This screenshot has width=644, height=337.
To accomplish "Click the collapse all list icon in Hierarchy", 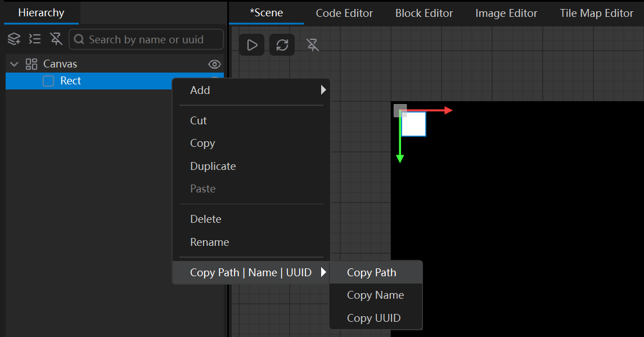I will coord(35,39).
